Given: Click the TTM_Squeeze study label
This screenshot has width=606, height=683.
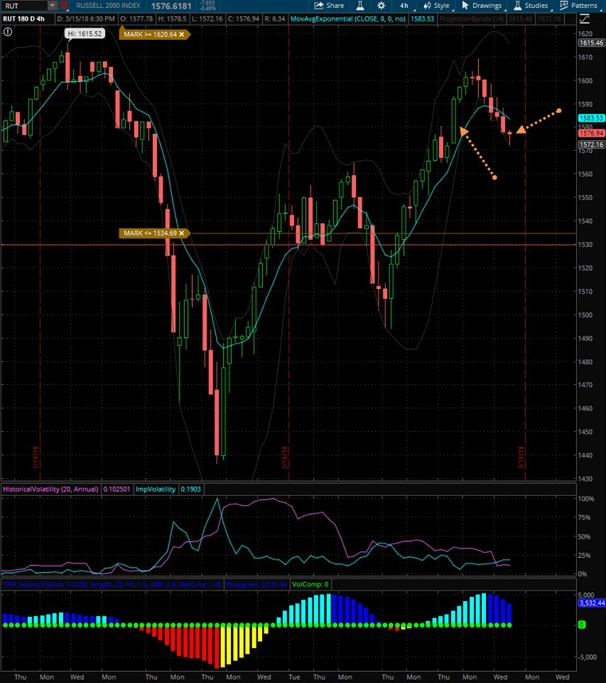Looking at the screenshot, I should [112, 584].
